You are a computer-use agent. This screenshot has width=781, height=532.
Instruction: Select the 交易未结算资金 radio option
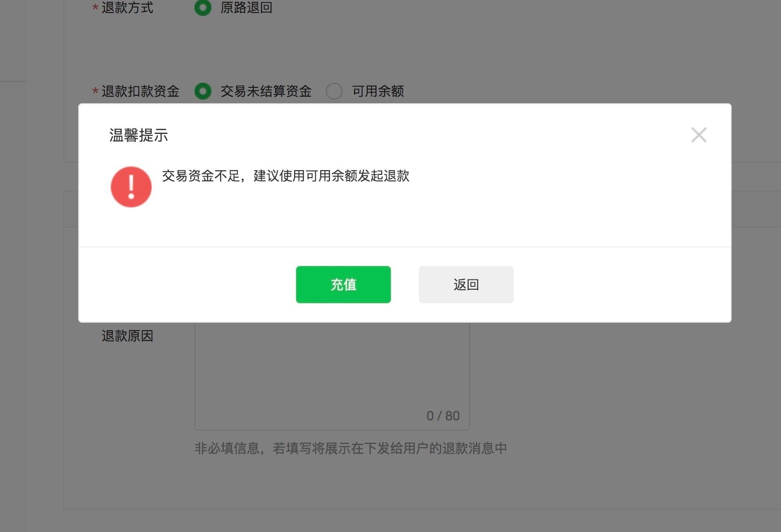pos(202,91)
